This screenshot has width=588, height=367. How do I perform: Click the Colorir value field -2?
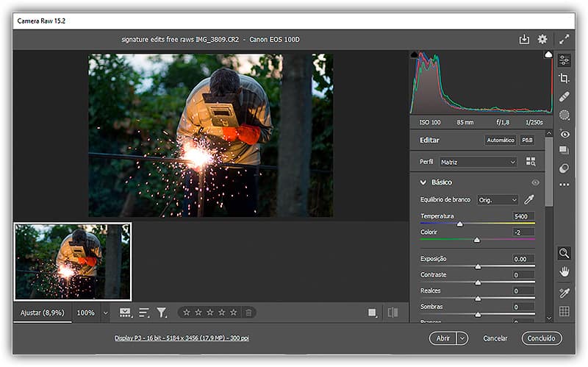pos(523,232)
